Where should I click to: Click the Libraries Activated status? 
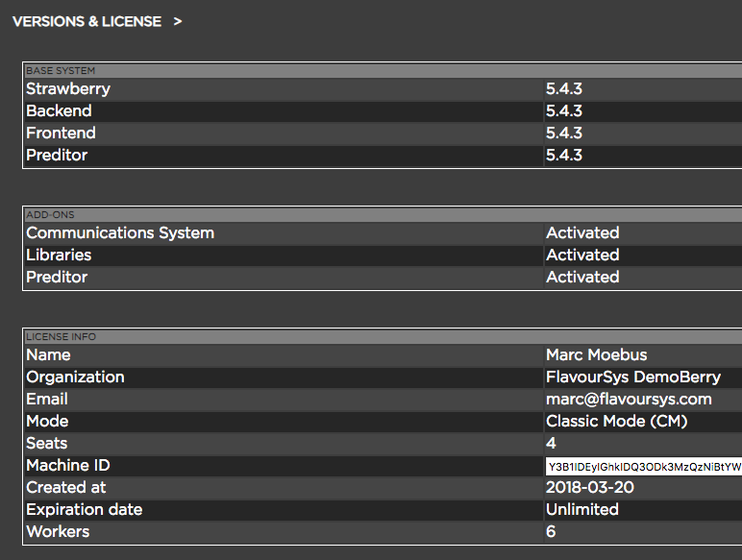click(582, 256)
